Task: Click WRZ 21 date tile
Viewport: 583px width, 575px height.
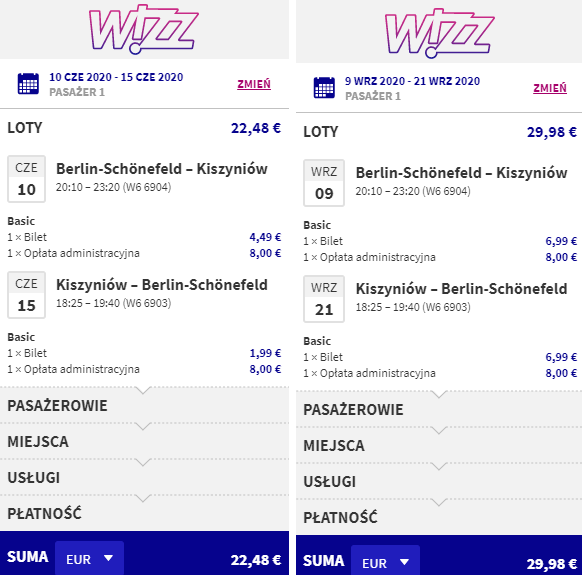Action: tap(324, 299)
